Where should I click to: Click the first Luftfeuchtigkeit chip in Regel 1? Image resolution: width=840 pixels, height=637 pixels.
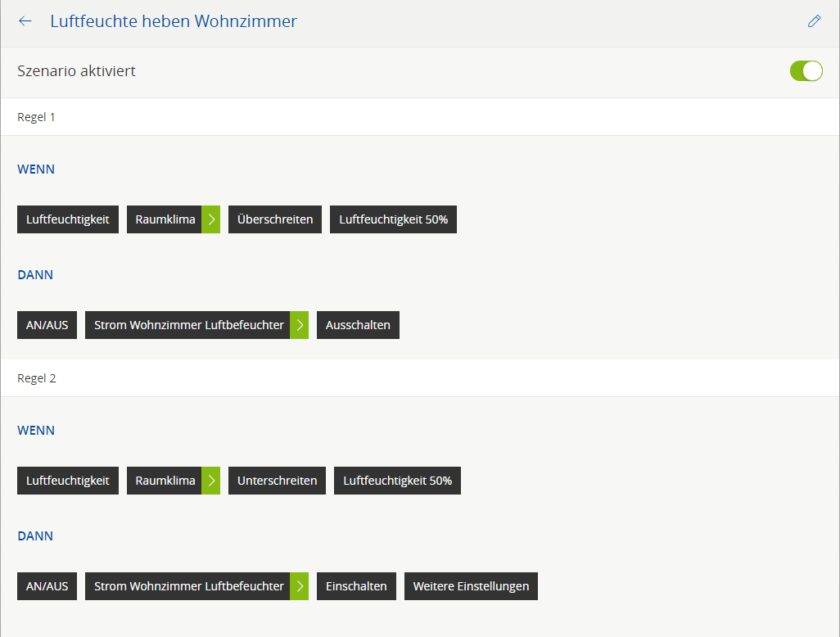click(68, 219)
